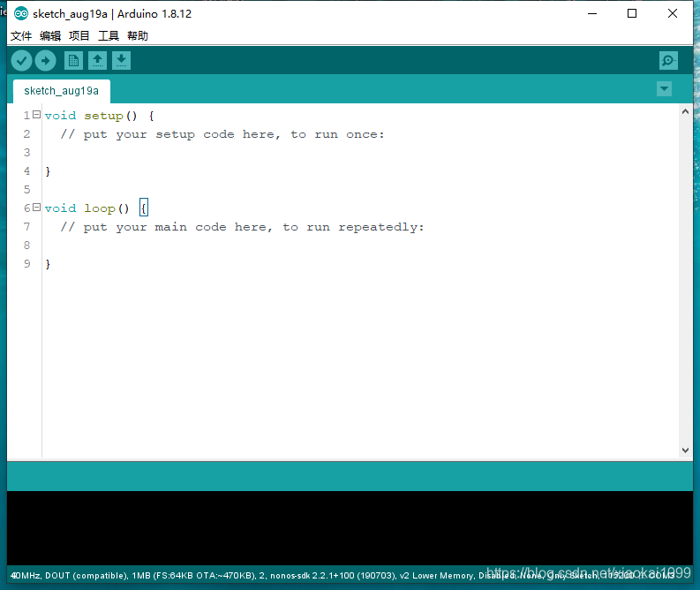The image size is (700, 590).
Task: Click the 'void loop()' text
Action: pos(87,208)
